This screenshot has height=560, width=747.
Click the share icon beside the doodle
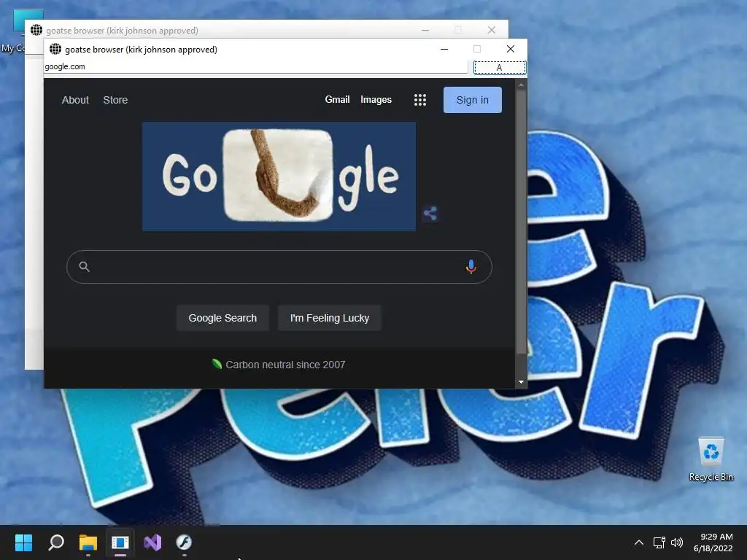[x=430, y=214]
